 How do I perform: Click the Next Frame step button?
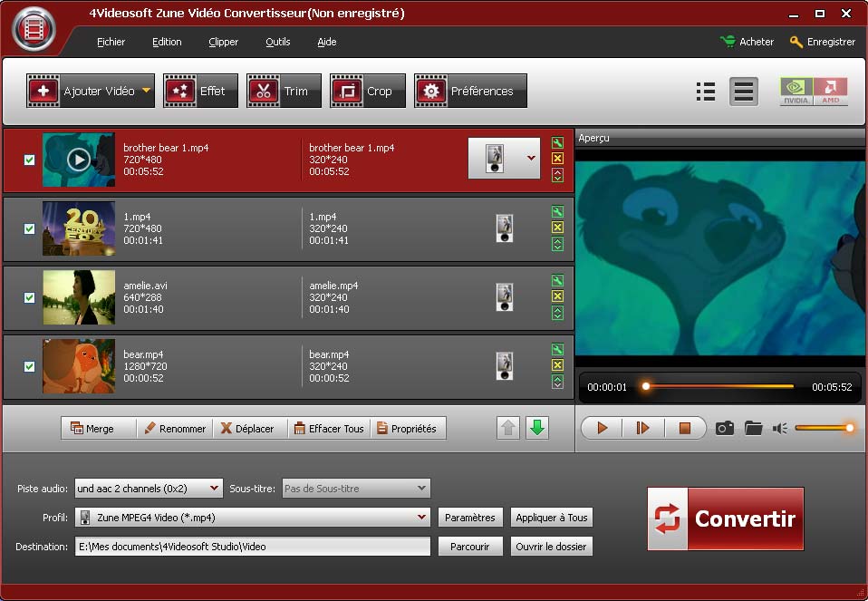pyautogui.click(x=643, y=428)
